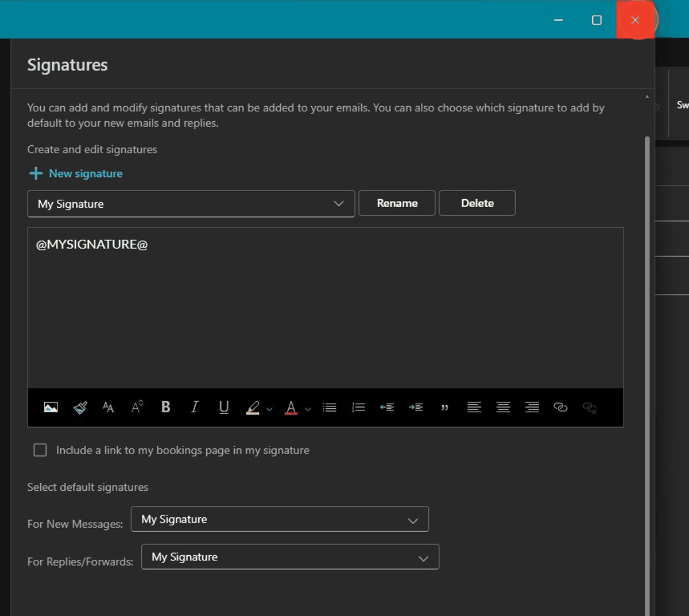689x616 pixels.
Task: Remove the hyperlink
Action: point(590,408)
